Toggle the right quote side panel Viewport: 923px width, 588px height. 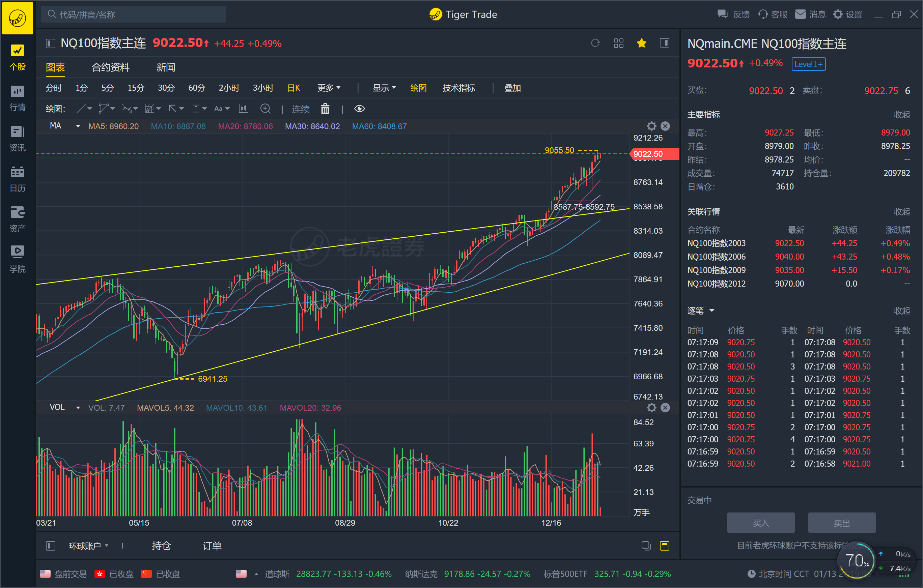pyautogui.click(x=665, y=43)
